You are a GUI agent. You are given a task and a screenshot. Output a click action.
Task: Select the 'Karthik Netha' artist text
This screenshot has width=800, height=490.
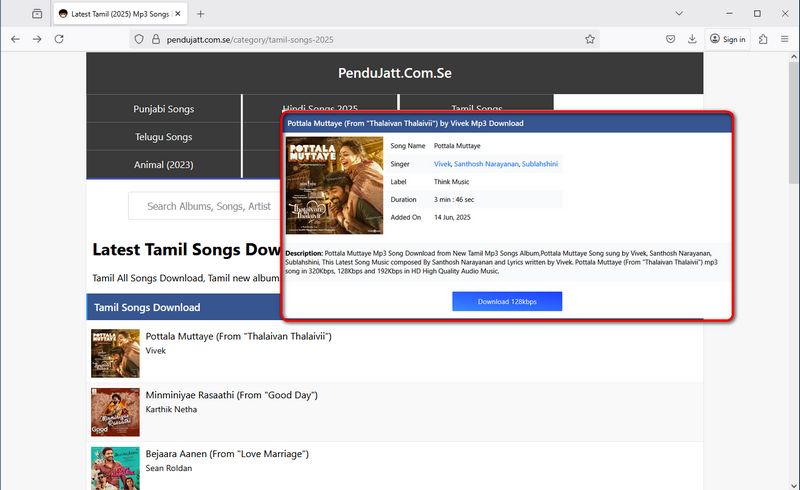tap(171, 409)
